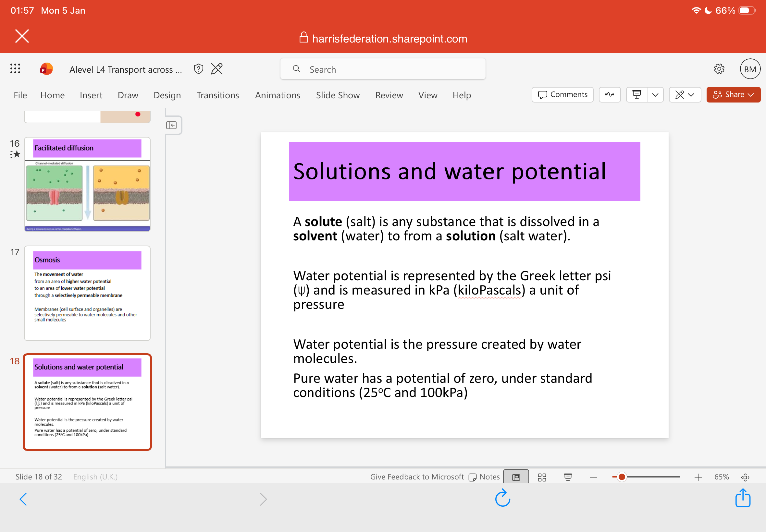Click the catch up activity icon
The height and width of the screenshot is (532, 766).
pos(610,95)
